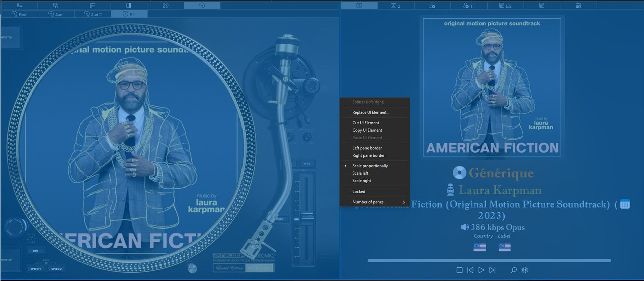Viewport: 644px width, 281px height.
Task: Click the disc icon beside Générique
Action: click(459, 173)
